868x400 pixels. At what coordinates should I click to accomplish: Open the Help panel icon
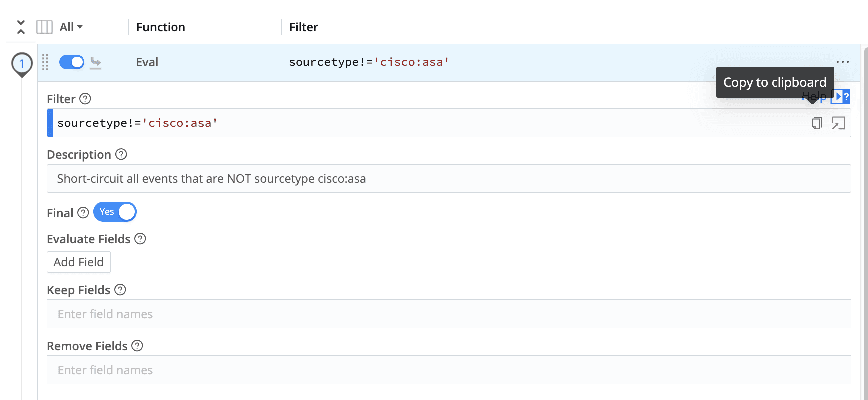click(840, 96)
